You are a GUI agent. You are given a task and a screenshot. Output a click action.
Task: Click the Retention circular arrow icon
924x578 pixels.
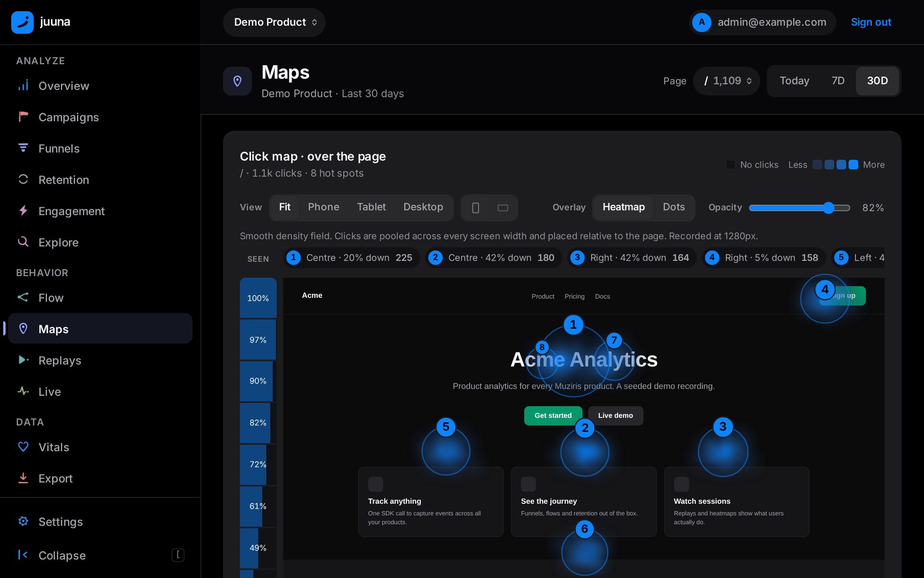click(x=23, y=179)
